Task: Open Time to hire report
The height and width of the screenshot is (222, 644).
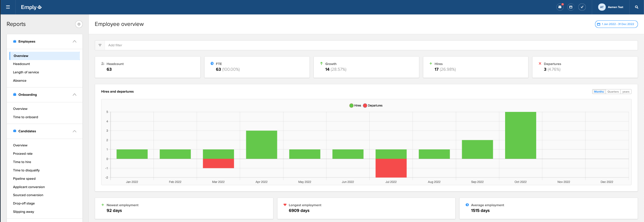Action: (x=22, y=162)
